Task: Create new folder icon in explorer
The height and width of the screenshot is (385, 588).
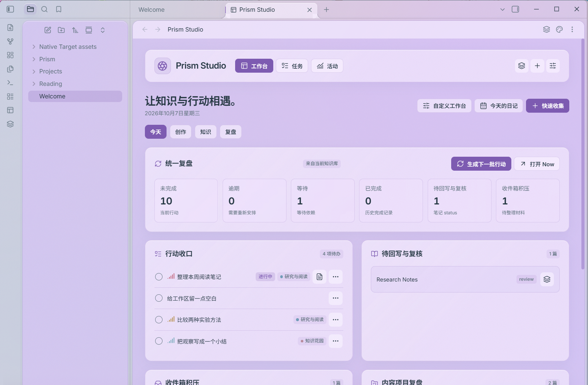Action: click(61, 30)
